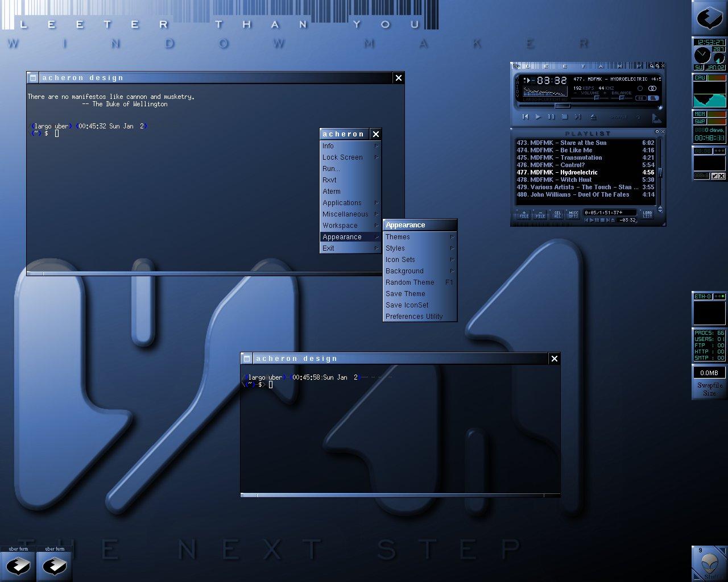Image resolution: width=728 pixels, height=582 pixels.
Task: Skip to previous track in player
Action: pyautogui.click(x=526, y=117)
